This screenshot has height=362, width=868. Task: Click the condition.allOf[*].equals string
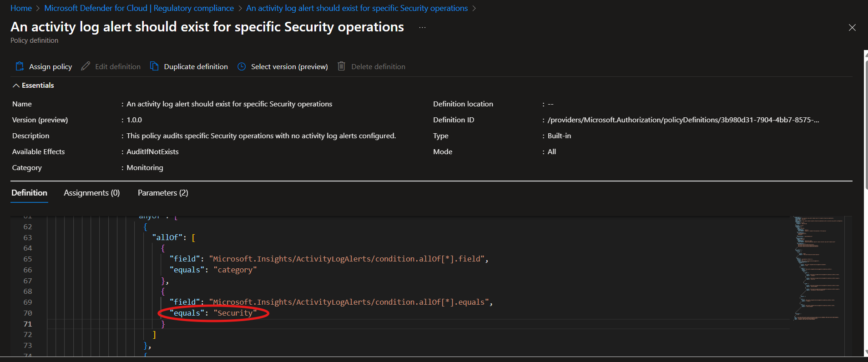pyautogui.click(x=349, y=302)
